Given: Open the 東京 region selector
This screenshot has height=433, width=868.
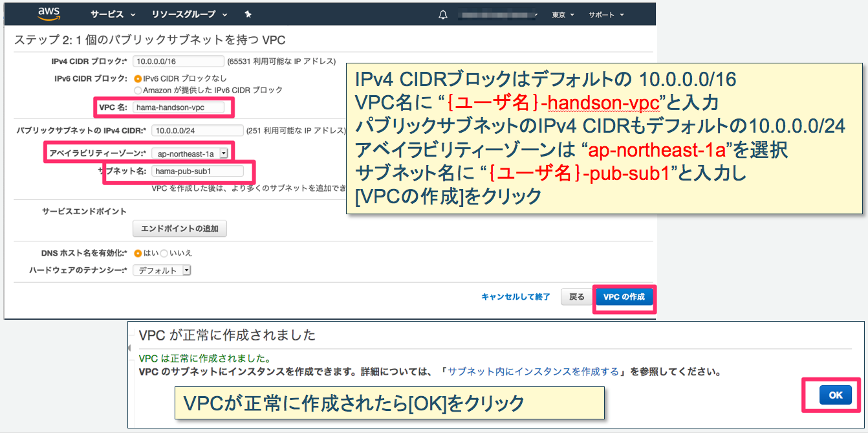Looking at the screenshot, I should click(563, 14).
